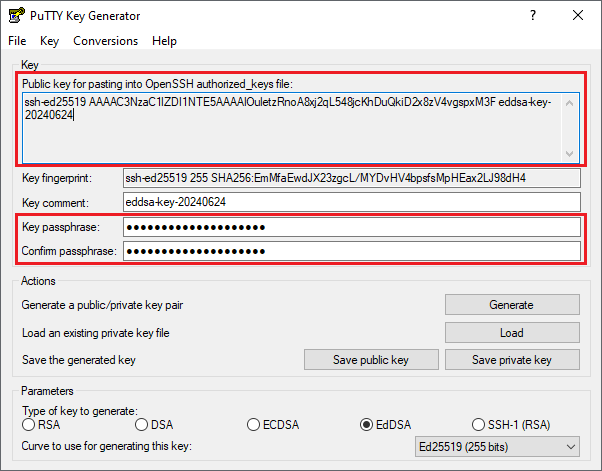Viewport: 602px width, 471px height.
Task: Click the 'Key passphrase:' label
Action: click(x=61, y=227)
